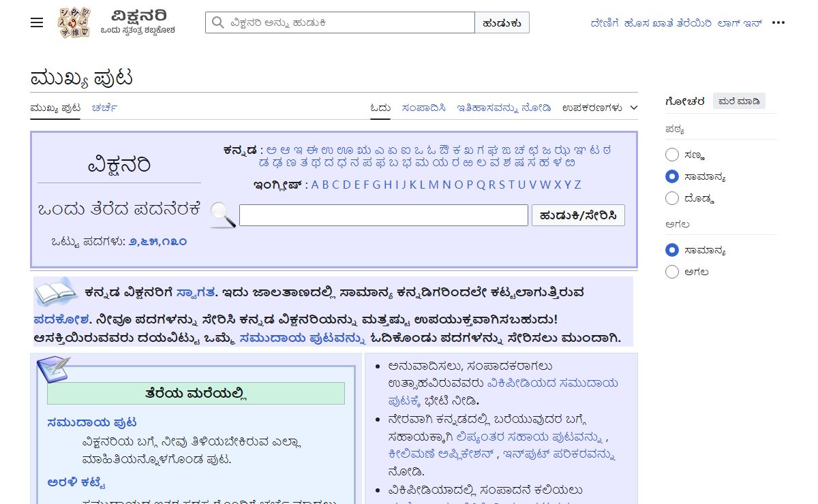Open English index letter A
This screenshot has width=818, height=504.
click(316, 185)
